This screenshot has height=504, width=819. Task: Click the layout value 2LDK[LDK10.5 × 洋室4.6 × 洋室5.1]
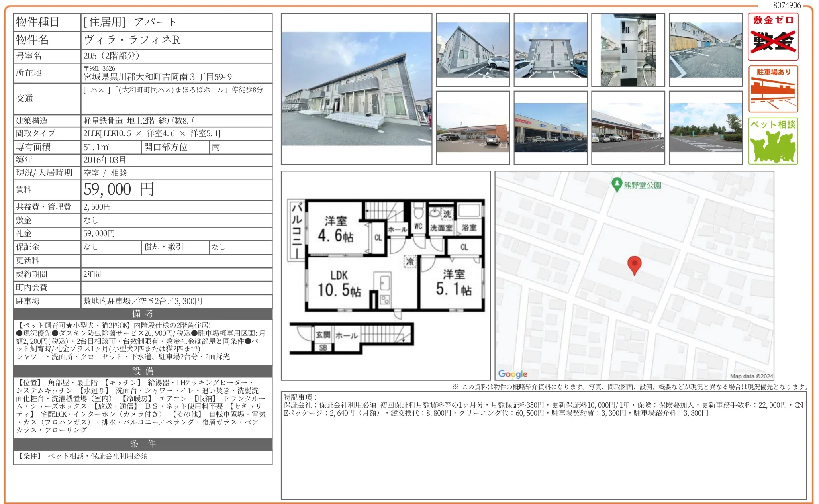[x=152, y=133]
